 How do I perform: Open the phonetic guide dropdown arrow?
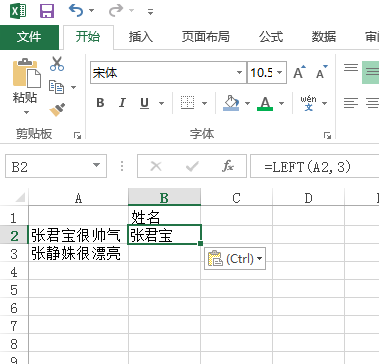[324, 103]
